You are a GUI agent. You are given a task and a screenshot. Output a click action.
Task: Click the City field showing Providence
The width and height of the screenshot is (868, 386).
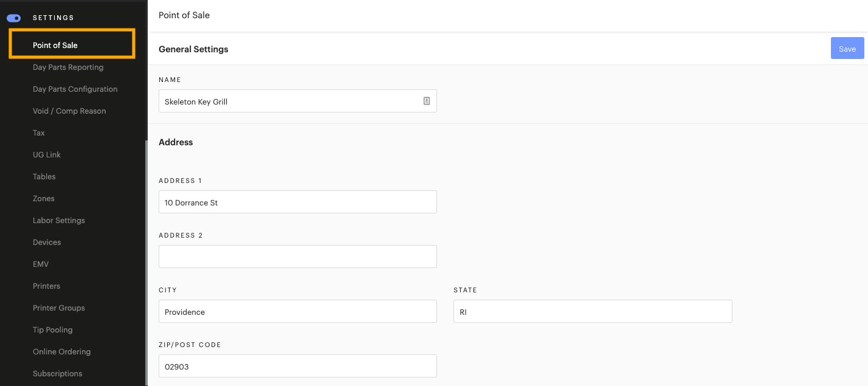coord(298,311)
